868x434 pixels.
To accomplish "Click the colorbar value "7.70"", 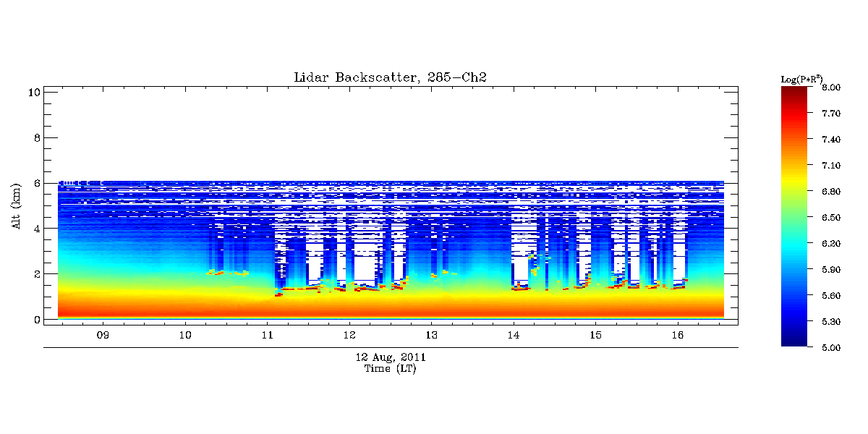I will 831,114.
